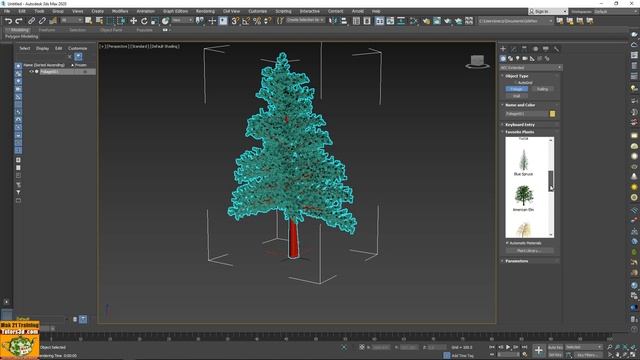The height and width of the screenshot is (360, 640).
Task: Click the Use Pivot Point Center icon
Action: coord(200,21)
